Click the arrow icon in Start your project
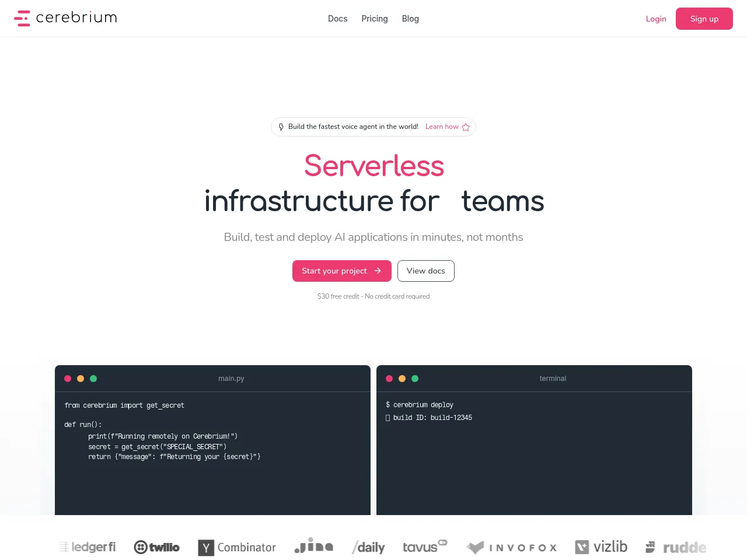The height and width of the screenshot is (560, 747). (x=378, y=271)
